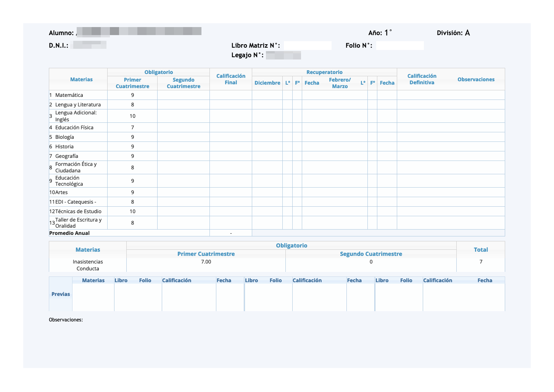Click the Observaciones column header
The width and height of the screenshot is (554, 392).
point(476,79)
